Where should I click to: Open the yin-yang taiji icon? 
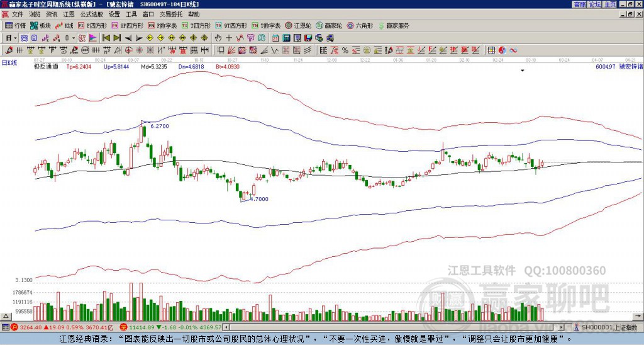502,50
